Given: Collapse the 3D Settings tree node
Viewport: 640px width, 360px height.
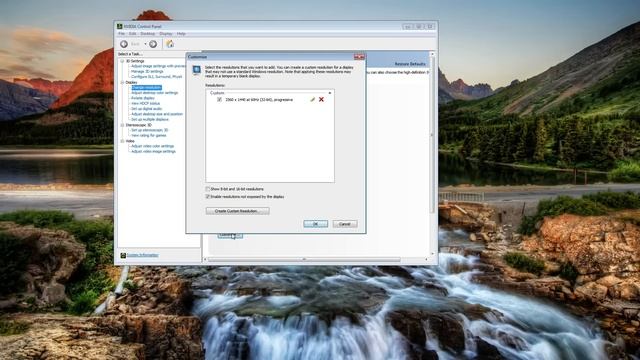Looking at the screenshot, I should 122,61.
